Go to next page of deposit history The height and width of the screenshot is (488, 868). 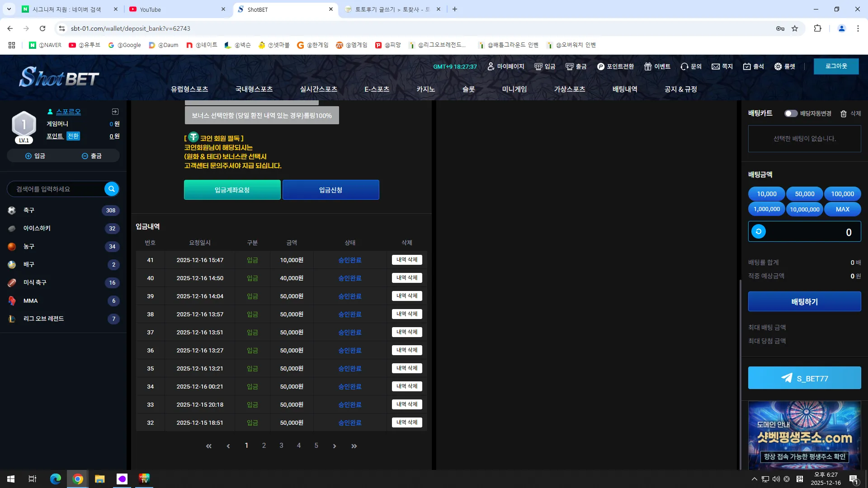tap(335, 446)
